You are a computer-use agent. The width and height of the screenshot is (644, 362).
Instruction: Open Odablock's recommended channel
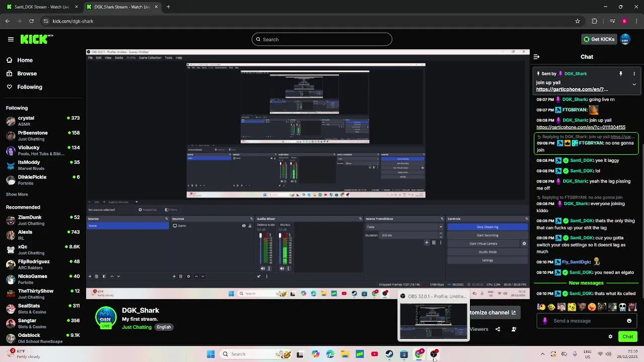pyautogui.click(x=43, y=338)
